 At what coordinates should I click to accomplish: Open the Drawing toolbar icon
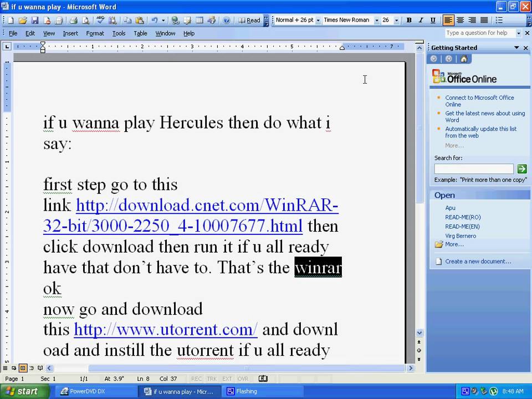pos(211,21)
